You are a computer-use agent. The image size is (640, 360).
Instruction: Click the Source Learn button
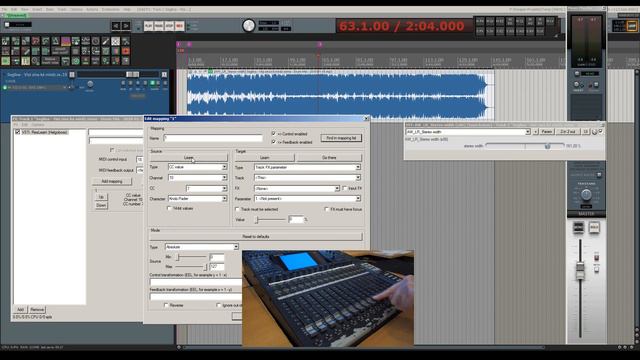(189, 157)
